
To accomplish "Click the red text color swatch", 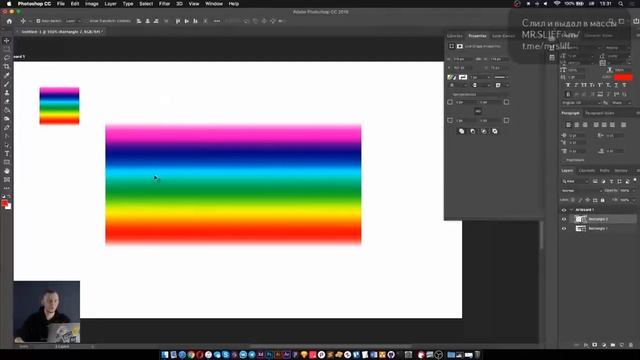I will tap(623, 77).
